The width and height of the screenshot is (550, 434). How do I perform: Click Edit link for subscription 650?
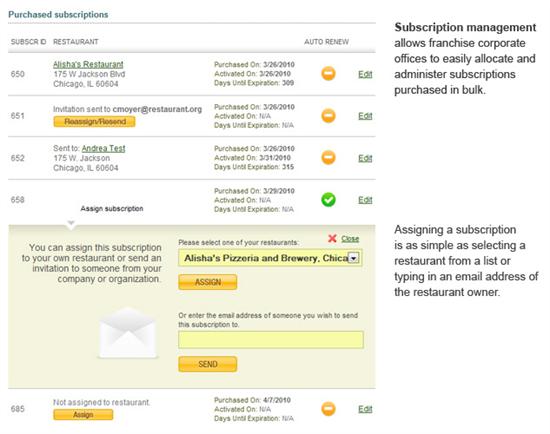pyautogui.click(x=365, y=74)
